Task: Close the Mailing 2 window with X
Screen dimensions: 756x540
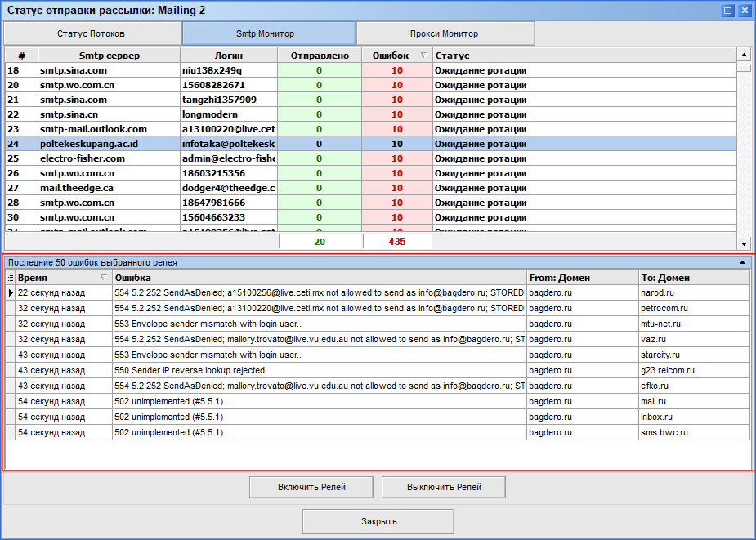Action: [745, 10]
